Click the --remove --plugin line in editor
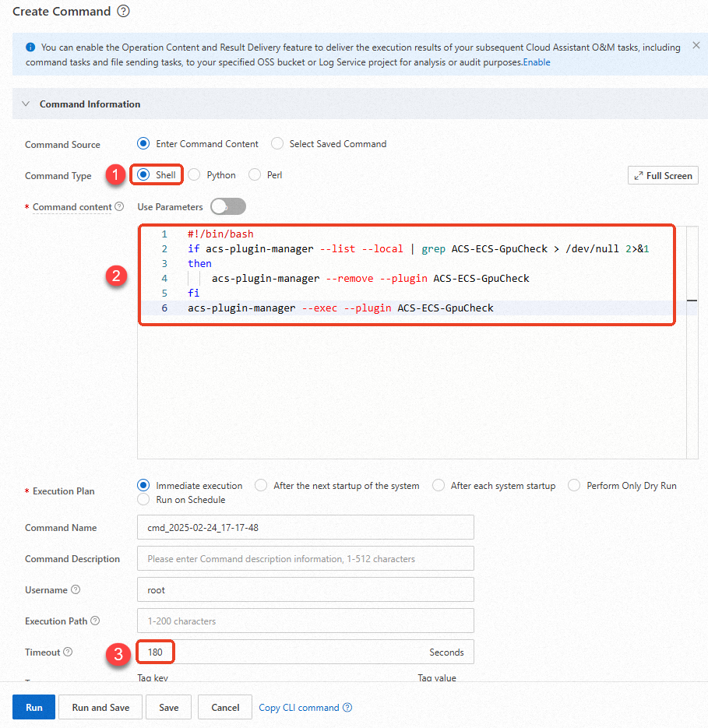Screen dimensions: 708x728 coord(371,279)
